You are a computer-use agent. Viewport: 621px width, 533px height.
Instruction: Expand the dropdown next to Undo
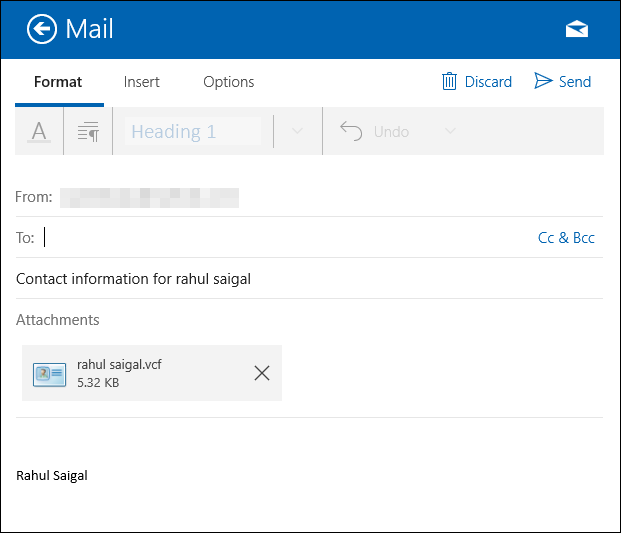click(450, 131)
